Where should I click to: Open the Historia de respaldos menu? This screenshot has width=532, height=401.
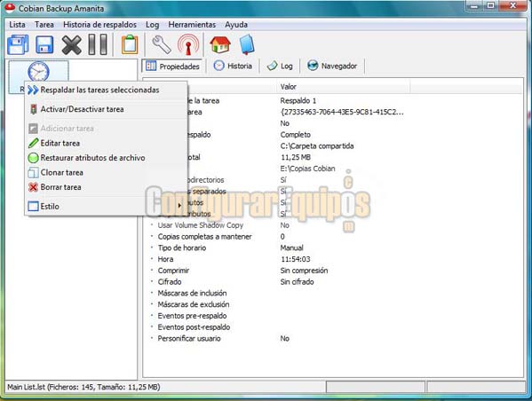[x=99, y=25]
